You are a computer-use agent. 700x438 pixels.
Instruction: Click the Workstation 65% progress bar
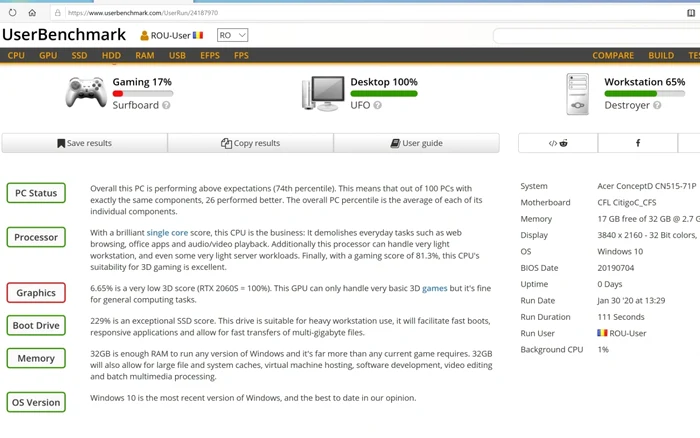(x=645, y=94)
